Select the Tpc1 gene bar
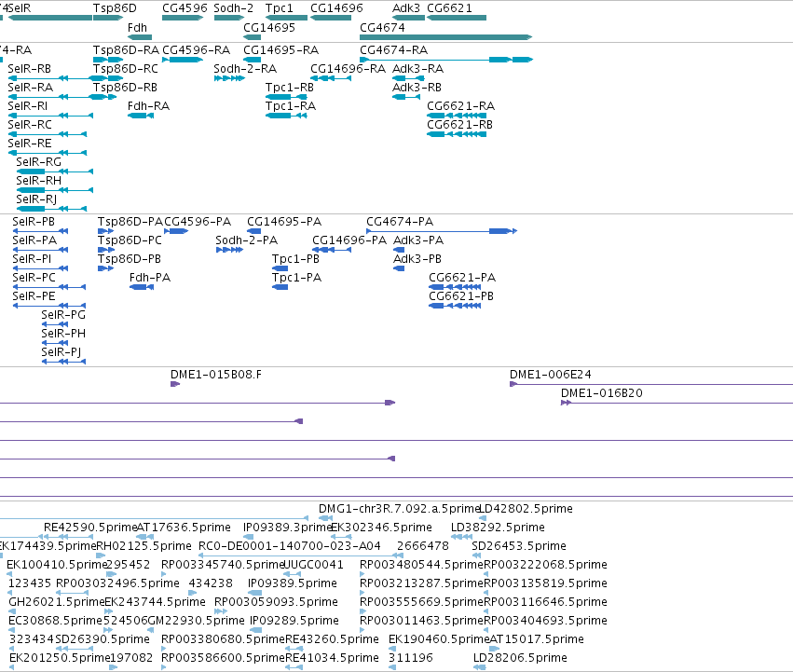Viewport: 793px width, 672px height. (x=286, y=18)
